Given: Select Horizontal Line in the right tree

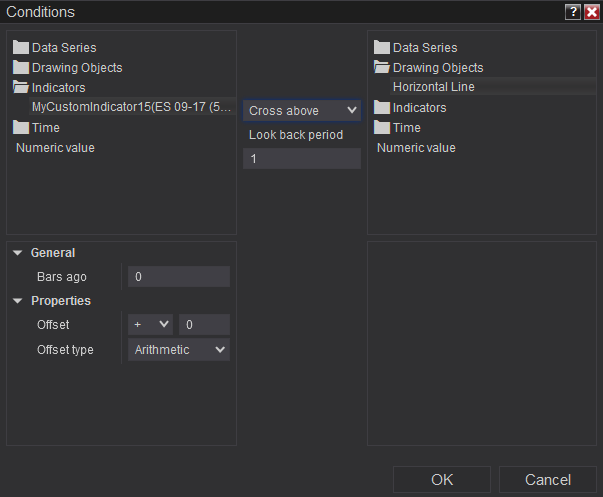Looking at the screenshot, I should [x=434, y=87].
